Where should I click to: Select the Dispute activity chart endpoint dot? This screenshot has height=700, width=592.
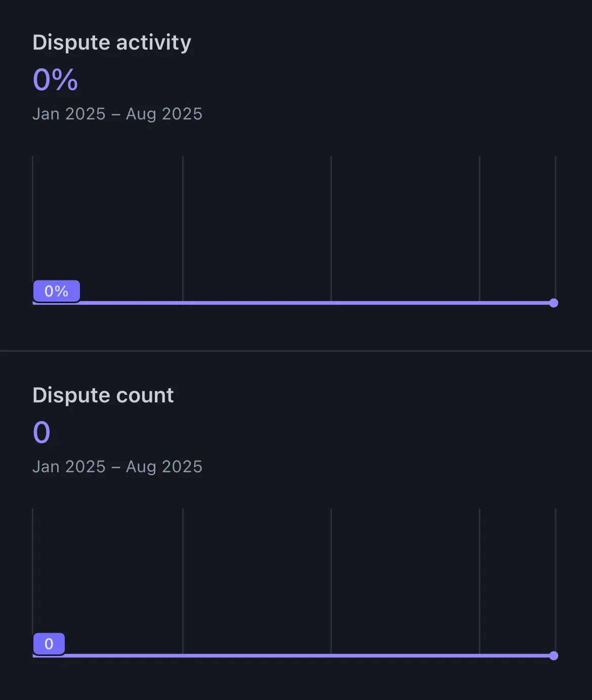click(554, 303)
